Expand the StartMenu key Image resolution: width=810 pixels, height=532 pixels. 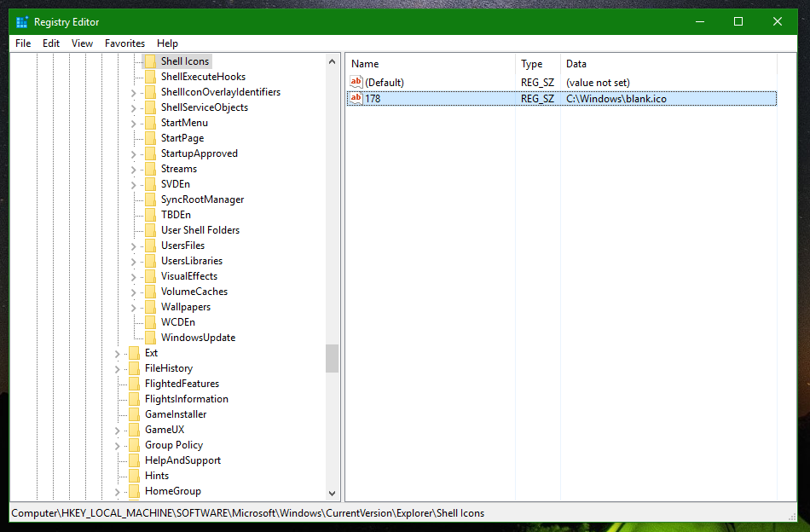pyautogui.click(x=134, y=123)
